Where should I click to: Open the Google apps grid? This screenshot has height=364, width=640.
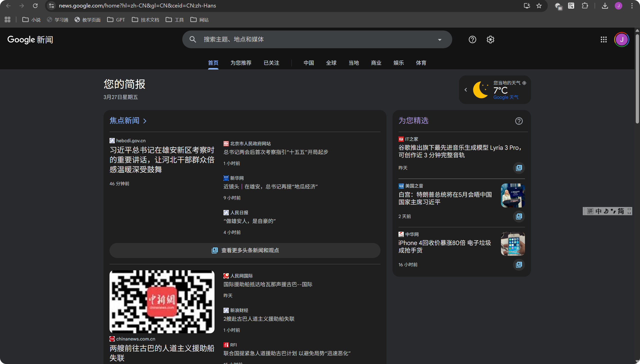coord(603,39)
